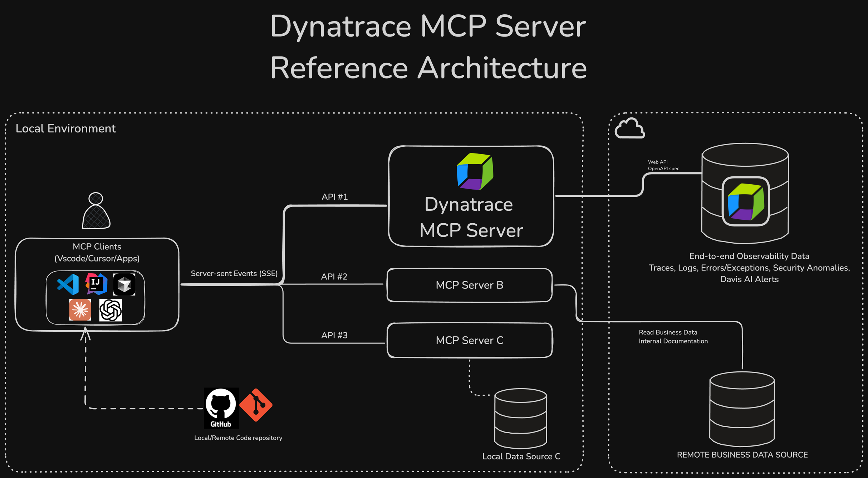This screenshot has height=478, width=868.
Task: Expand the Local Data Source C cylinder
Action: [x=520, y=419]
